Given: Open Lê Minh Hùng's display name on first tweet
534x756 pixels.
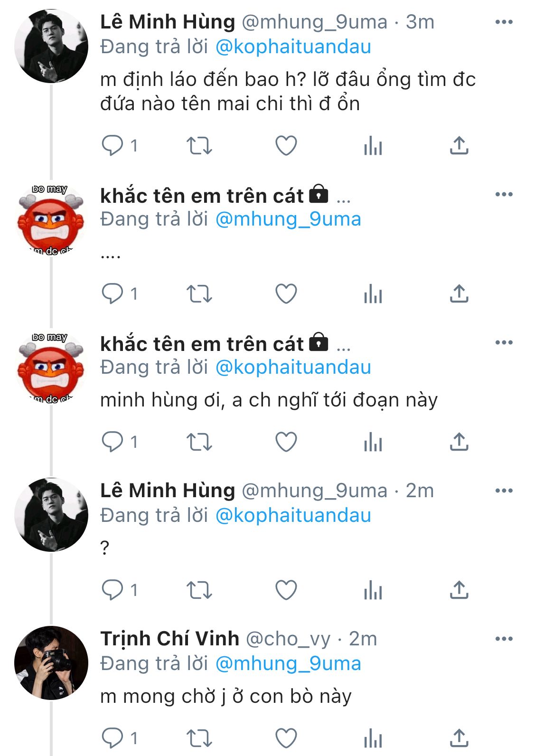Looking at the screenshot, I should (168, 22).
